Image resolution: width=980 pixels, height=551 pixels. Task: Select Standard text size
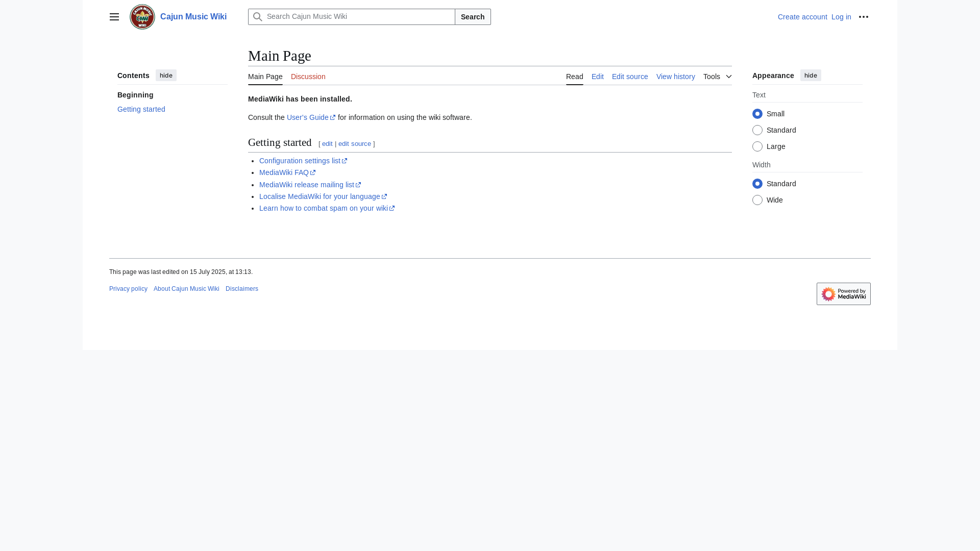757,130
